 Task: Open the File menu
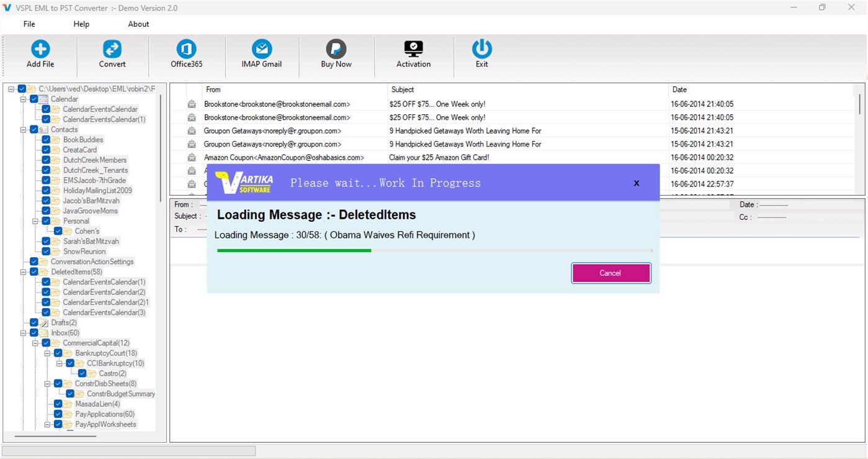pos(29,24)
